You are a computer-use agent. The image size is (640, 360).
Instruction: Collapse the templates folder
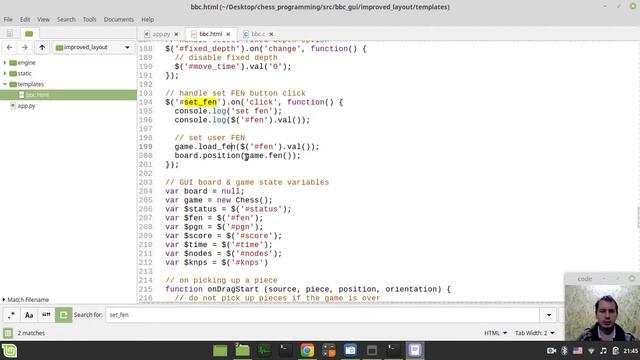(5, 84)
